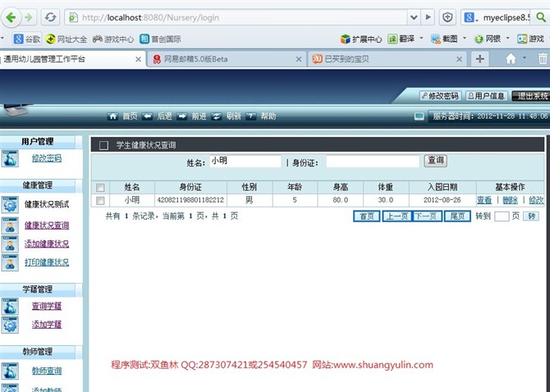Click the 转 jump button
Screen dimensions: 550x392
(531, 217)
